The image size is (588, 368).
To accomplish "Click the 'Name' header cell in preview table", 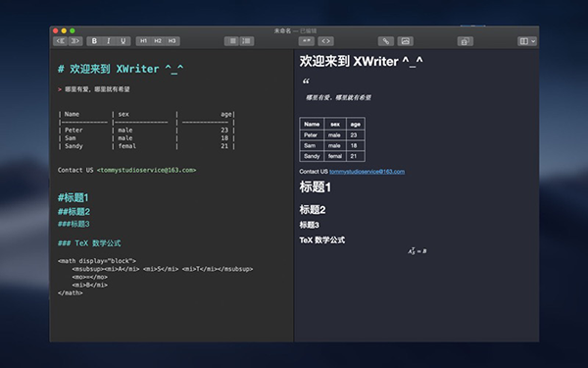I will pyautogui.click(x=312, y=125).
